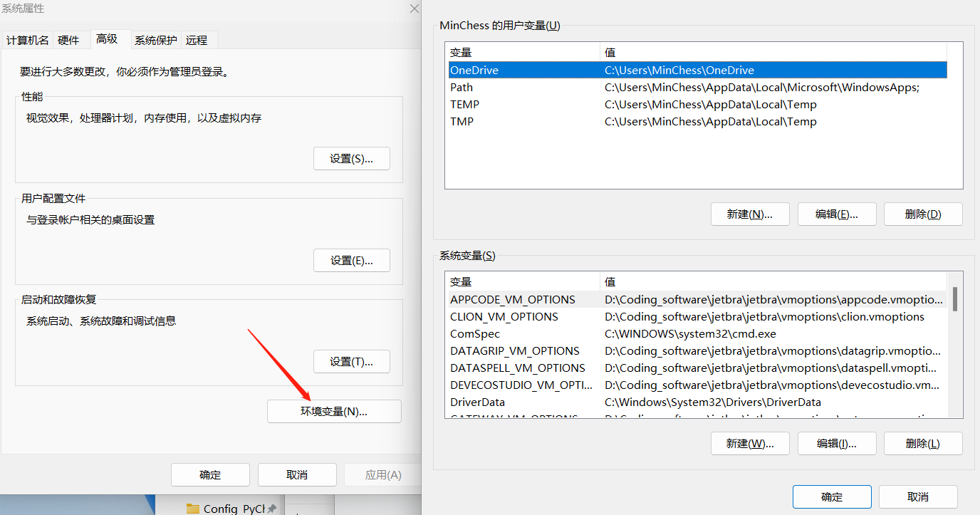The image size is (980, 515).
Task: Select the 高级 tab
Action: point(108,39)
